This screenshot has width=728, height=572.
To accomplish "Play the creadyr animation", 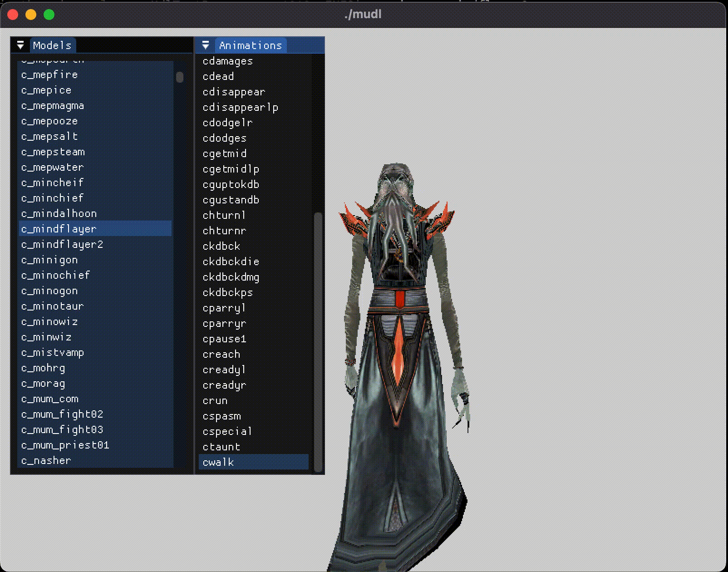I will [x=254, y=385].
